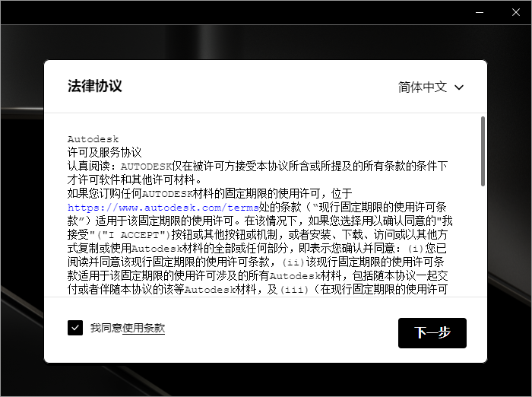Expand the chevron arrow beside 简体中文

click(x=459, y=87)
